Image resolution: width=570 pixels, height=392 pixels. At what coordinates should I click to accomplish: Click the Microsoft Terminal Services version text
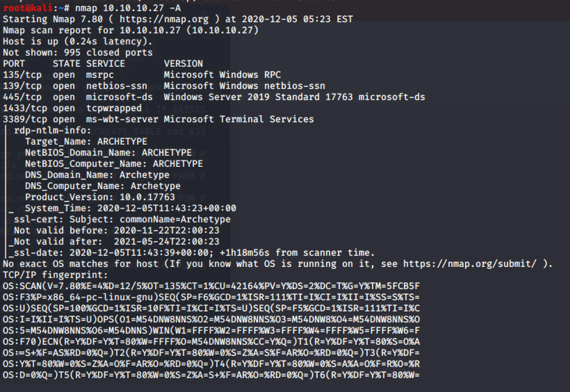[239, 119]
